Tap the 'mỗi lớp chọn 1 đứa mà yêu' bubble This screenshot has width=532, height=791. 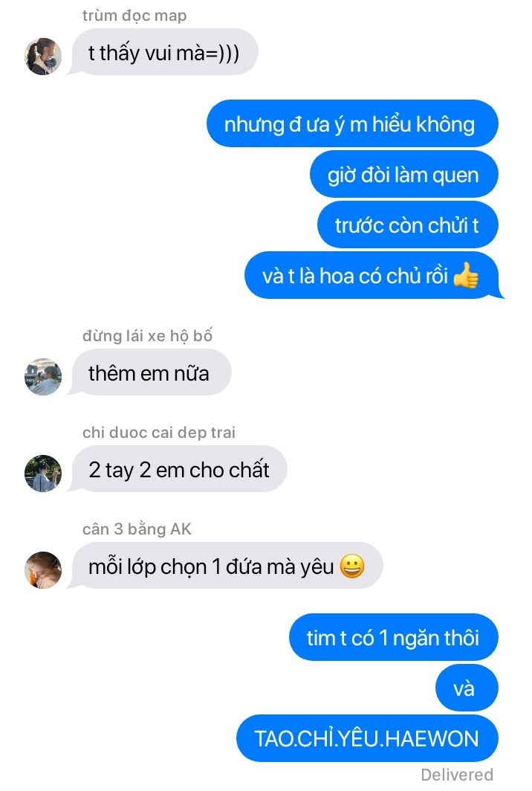tap(227, 566)
